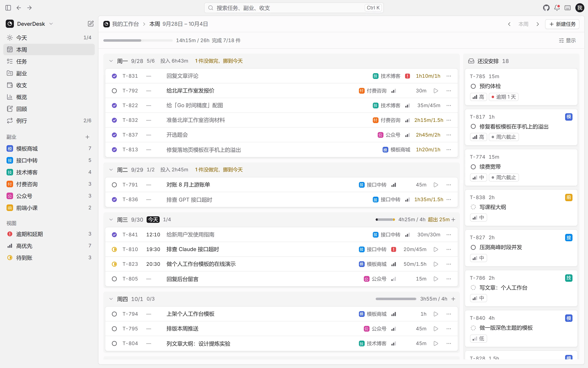The width and height of the screenshot is (588, 368).
Task: Open the keyboard shortcuts icon
Action: 568,8
